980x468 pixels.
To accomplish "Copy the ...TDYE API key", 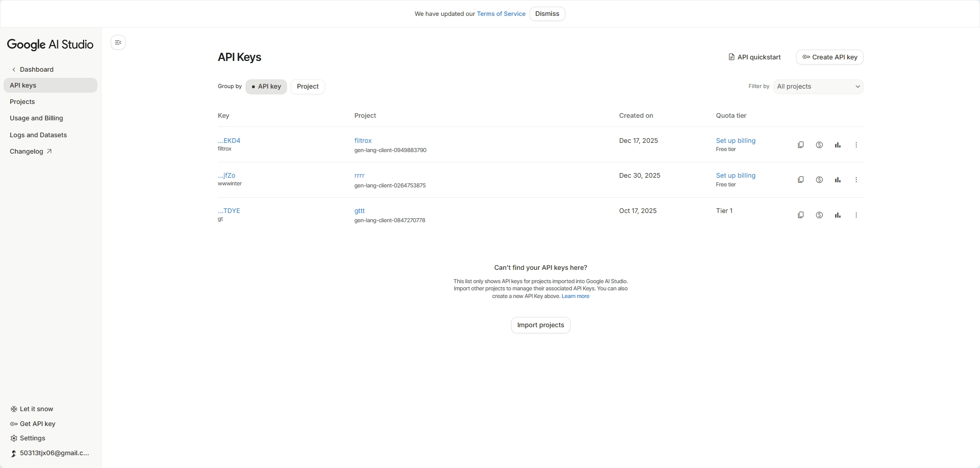I will point(801,215).
